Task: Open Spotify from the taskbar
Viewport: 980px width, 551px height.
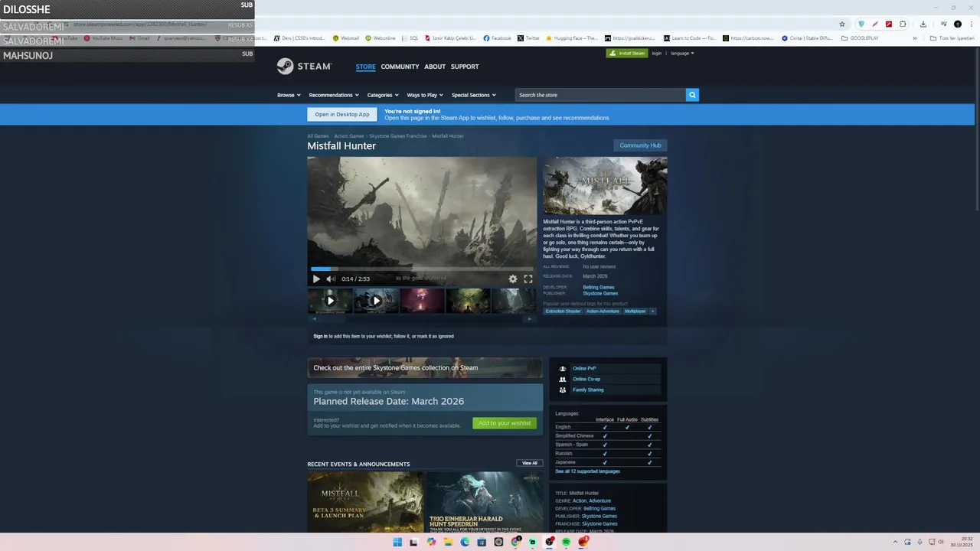Action: [x=566, y=542]
